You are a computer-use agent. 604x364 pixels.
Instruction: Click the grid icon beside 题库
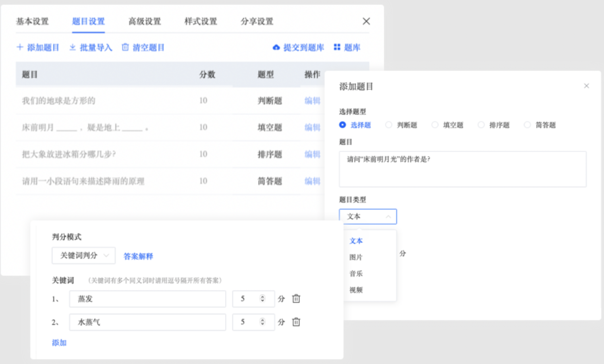pyautogui.click(x=337, y=47)
